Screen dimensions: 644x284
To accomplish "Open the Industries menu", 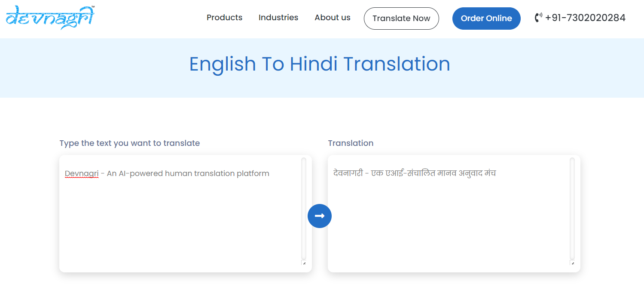I will tap(278, 18).
